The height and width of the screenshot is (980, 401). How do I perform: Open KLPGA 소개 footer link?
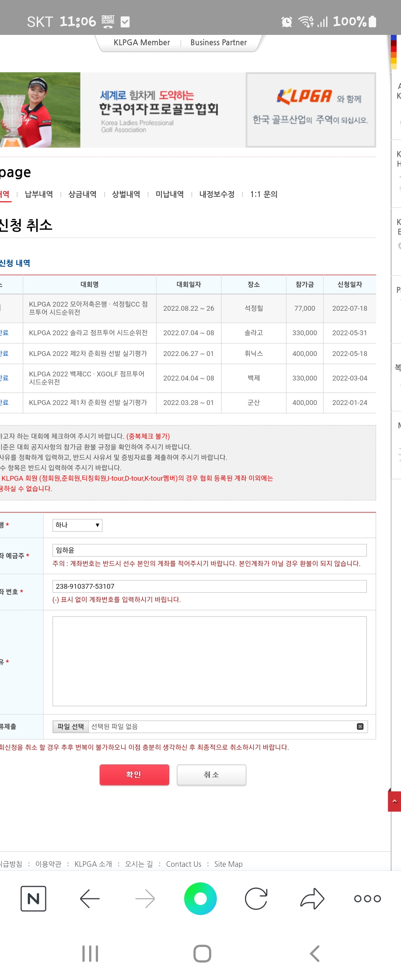tap(93, 863)
